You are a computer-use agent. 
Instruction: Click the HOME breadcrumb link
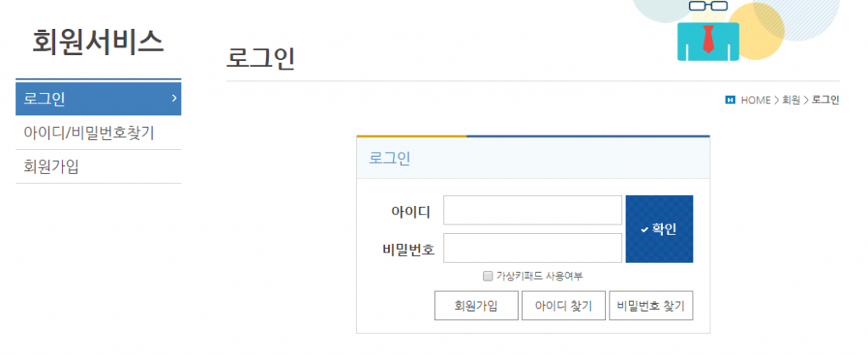(x=755, y=100)
